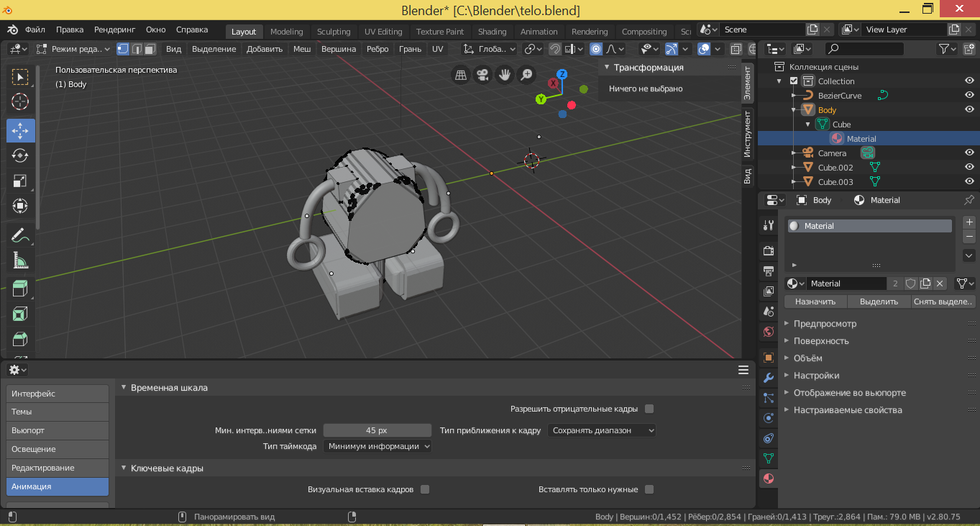Open the Modifiers properties tab

pos(768,377)
